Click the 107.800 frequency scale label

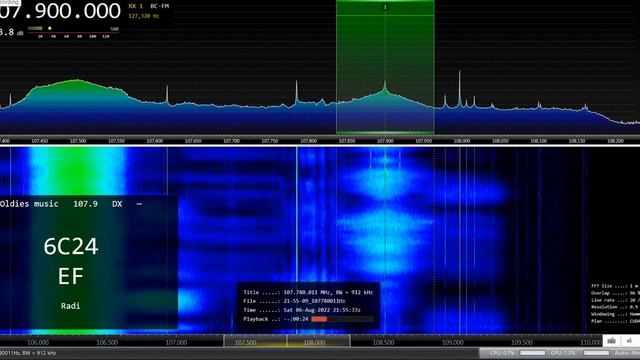coord(308,141)
